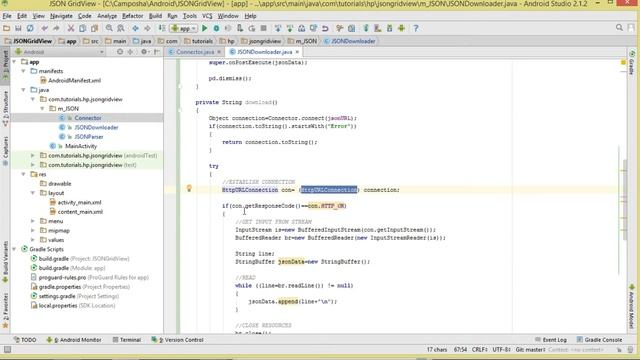Collapse the res folder
The height and width of the screenshot is (360, 640).
[24, 174]
